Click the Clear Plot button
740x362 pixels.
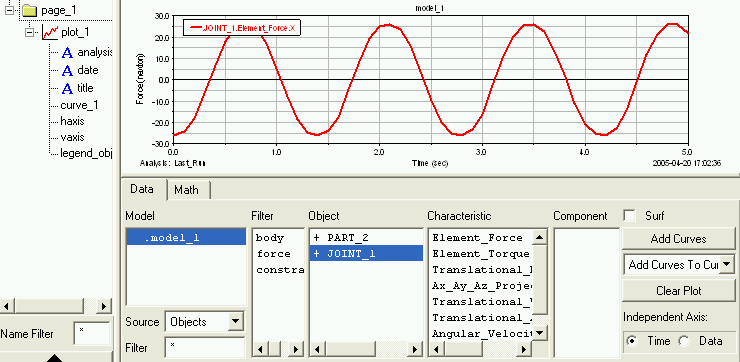pos(678,291)
